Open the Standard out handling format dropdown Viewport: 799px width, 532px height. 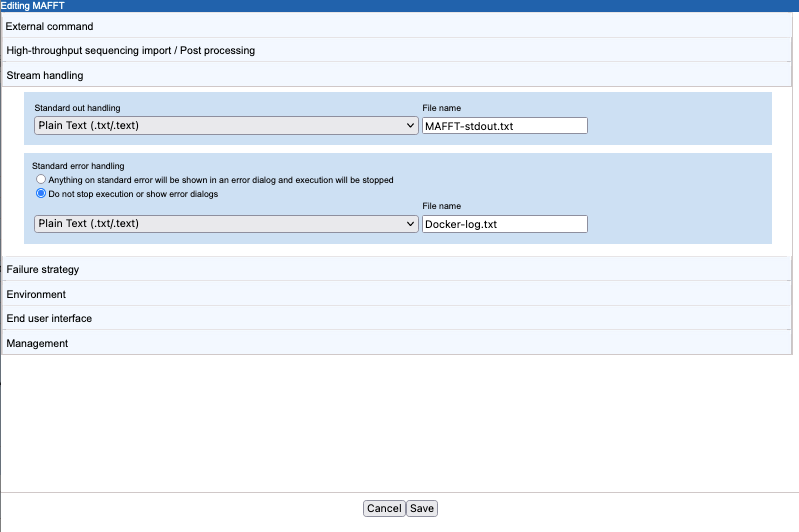click(x=226, y=125)
